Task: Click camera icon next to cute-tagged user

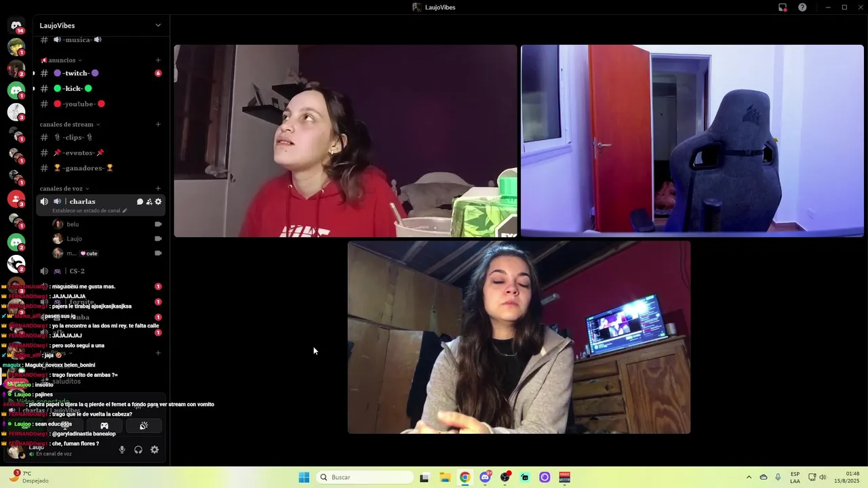Action: tap(158, 253)
